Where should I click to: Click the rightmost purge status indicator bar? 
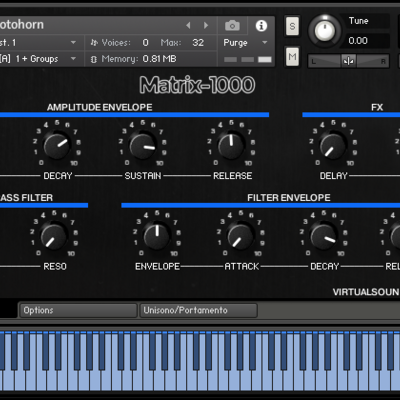pos(265,59)
